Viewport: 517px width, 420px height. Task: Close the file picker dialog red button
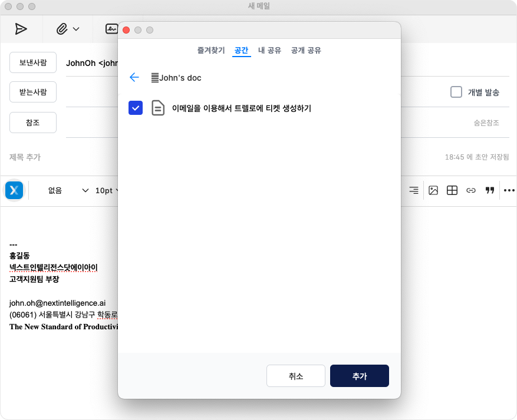(x=126, y=30)
